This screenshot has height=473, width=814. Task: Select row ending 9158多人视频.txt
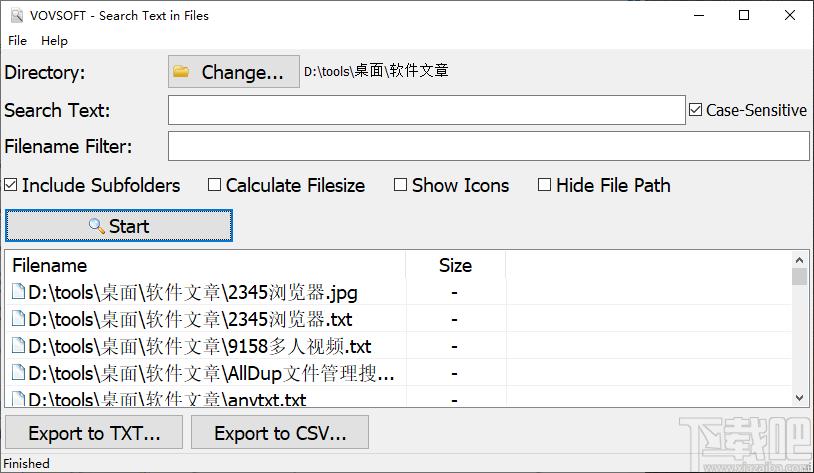[399, 346]
